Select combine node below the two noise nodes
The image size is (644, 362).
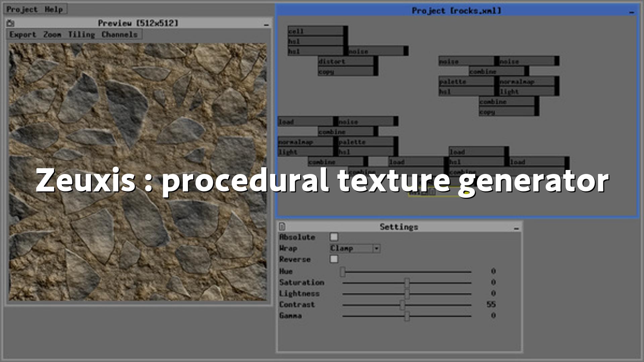click(x=499, y=71)
